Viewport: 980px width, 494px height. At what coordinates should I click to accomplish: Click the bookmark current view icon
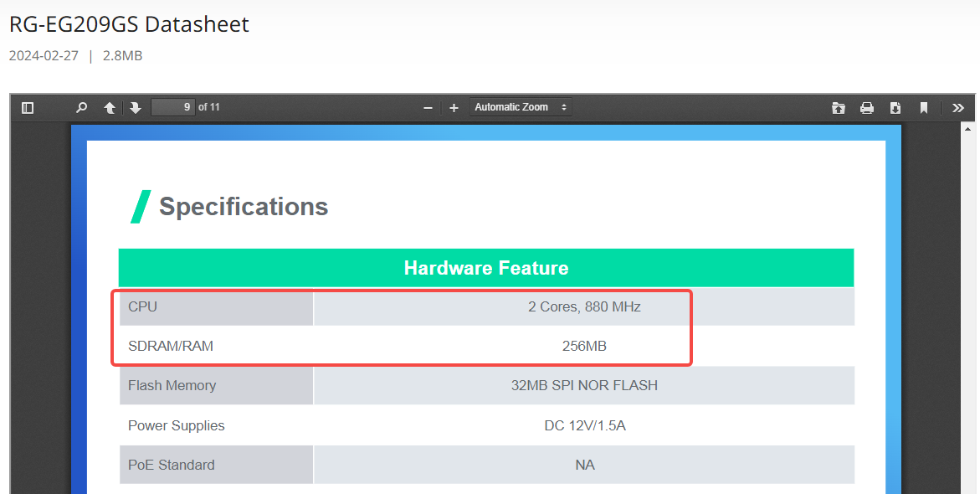[924, 107]
